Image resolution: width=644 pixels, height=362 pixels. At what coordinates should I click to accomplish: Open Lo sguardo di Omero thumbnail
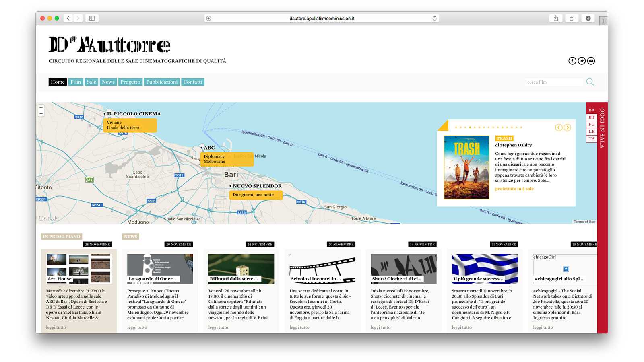coord(160,269)
